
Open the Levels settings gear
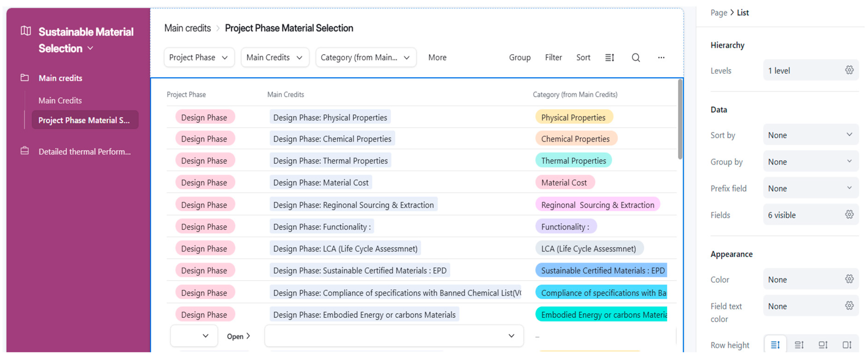click(x=849, y=70)
